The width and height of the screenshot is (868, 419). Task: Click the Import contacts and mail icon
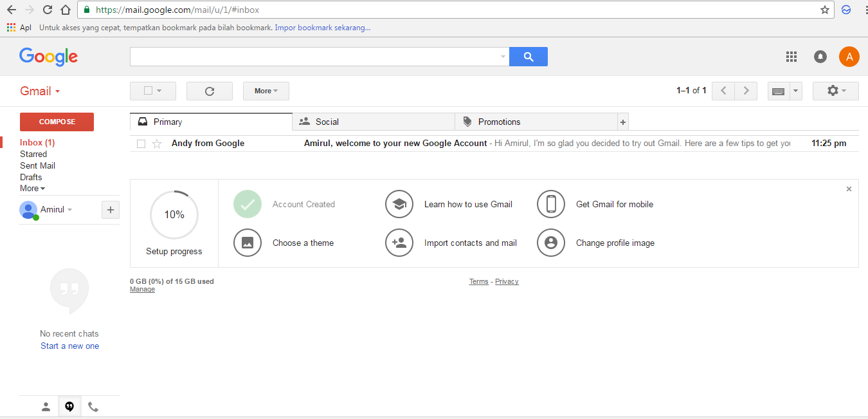pyautogui.click(x=399, y=243)
